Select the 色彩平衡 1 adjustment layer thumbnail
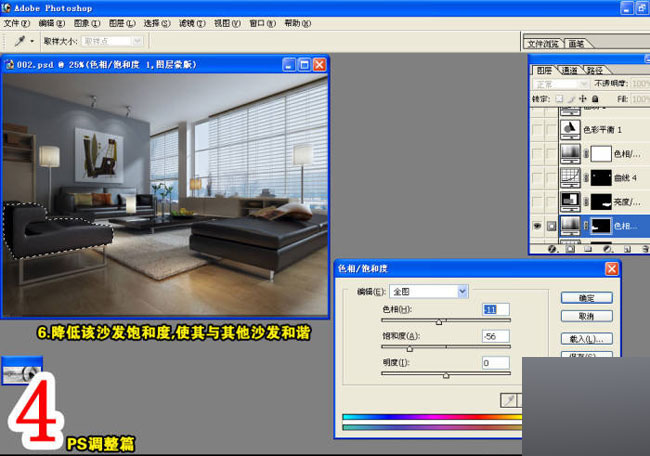This screenshot has width=650, height=456. coord(570,129)
